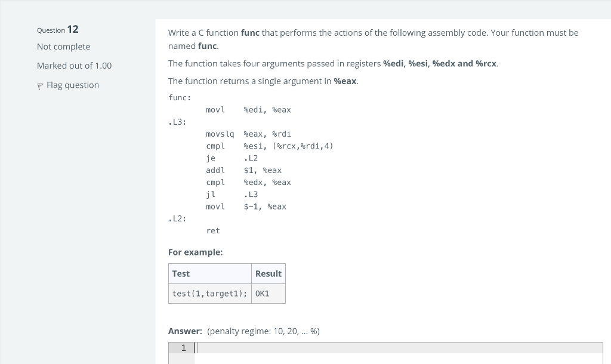The width and height of the screenshot is (611, 364).
Task: Click the Answer: label above the editor
Action: [x=184, y=331]
